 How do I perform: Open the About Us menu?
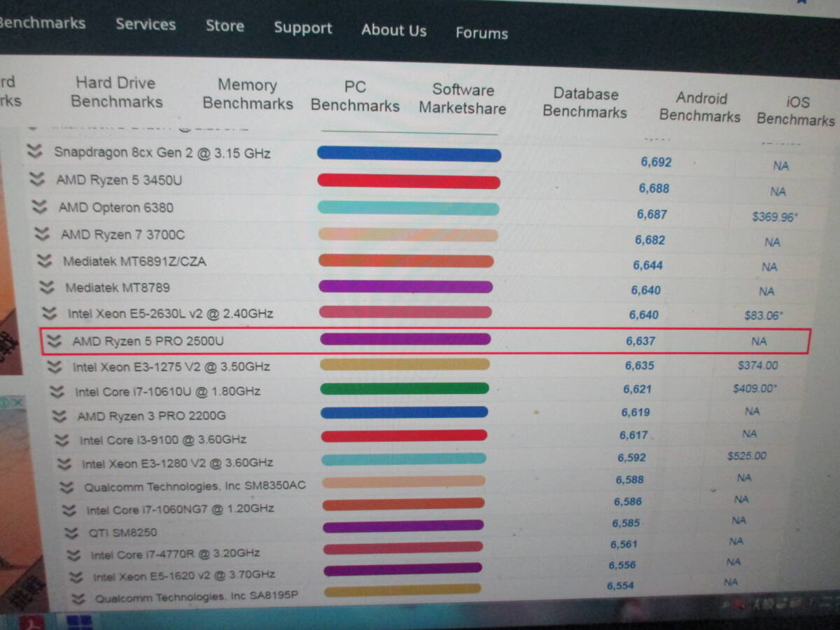[393, 31]
